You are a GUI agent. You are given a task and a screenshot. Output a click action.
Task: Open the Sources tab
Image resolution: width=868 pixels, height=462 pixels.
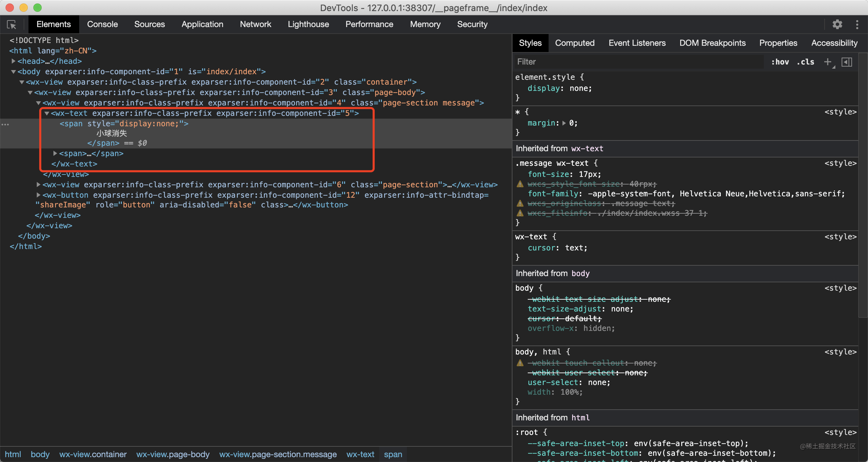click(150, 24)
